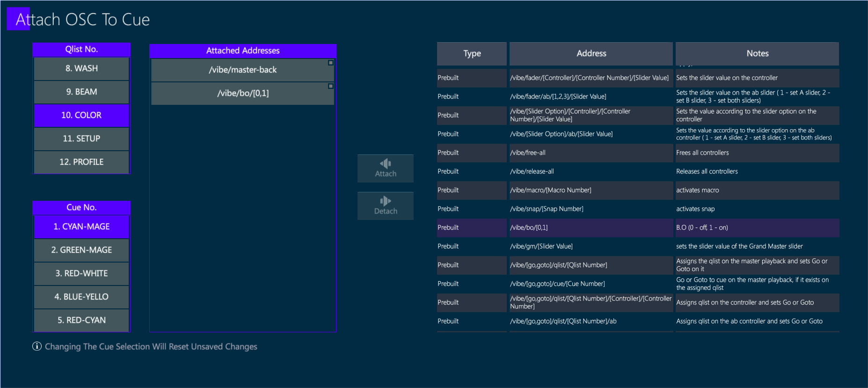
Task: Click 'Sets the slider value on the controller' note
Action: click(757, 78)
